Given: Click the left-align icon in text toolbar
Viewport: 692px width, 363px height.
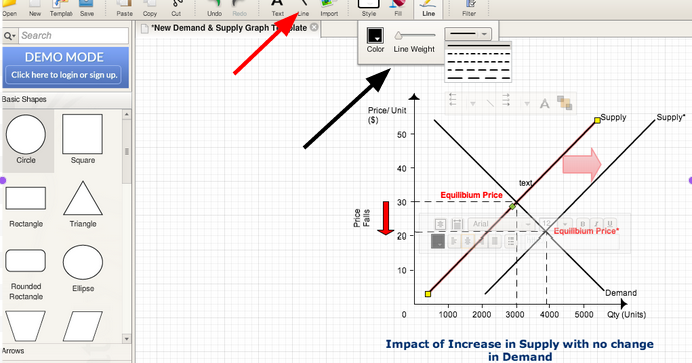Looking at the screenshot, I should tap(454, 241).
